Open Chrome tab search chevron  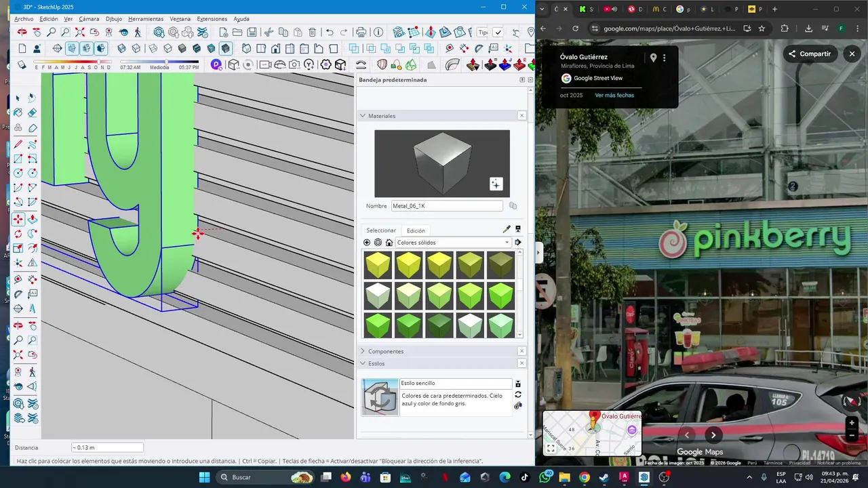click(542, 9)
